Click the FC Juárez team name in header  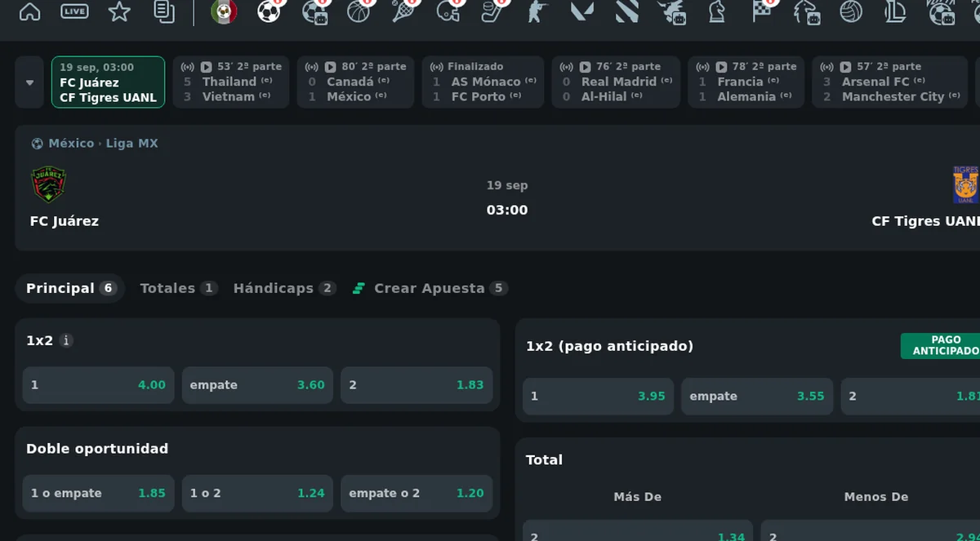(65, 221)
